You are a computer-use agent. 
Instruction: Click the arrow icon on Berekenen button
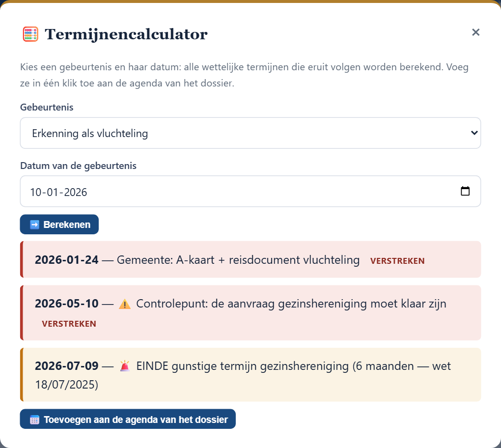pos(34,224)
